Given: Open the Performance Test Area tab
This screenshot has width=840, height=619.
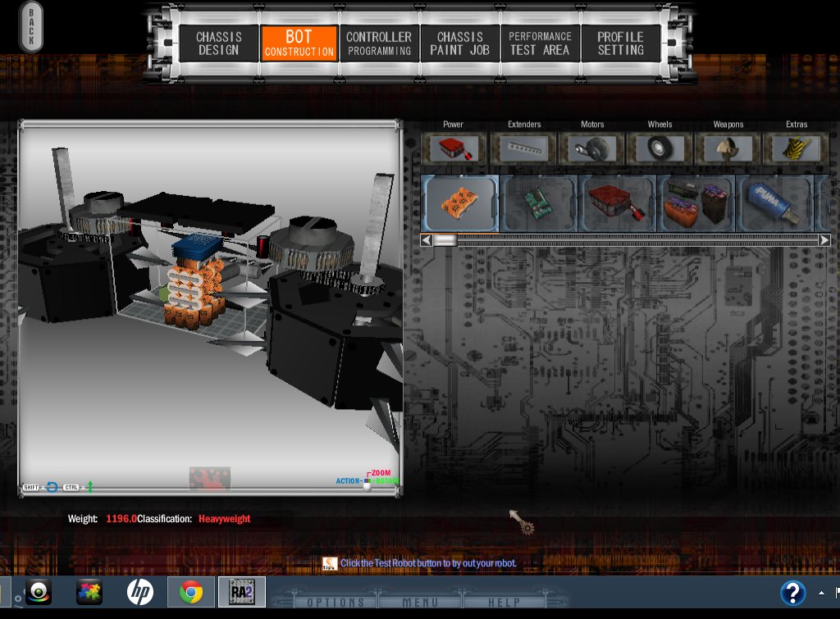Looking at the screenshot, I should [540, 43].
